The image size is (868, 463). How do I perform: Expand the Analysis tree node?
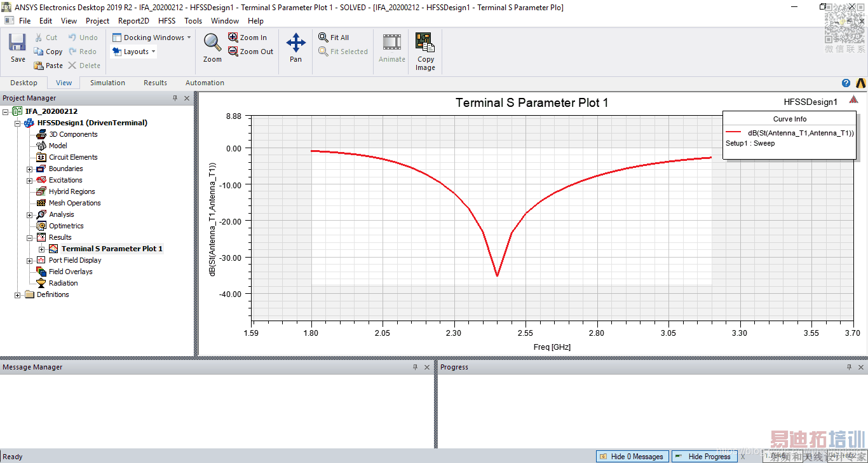tap(30, 214)
